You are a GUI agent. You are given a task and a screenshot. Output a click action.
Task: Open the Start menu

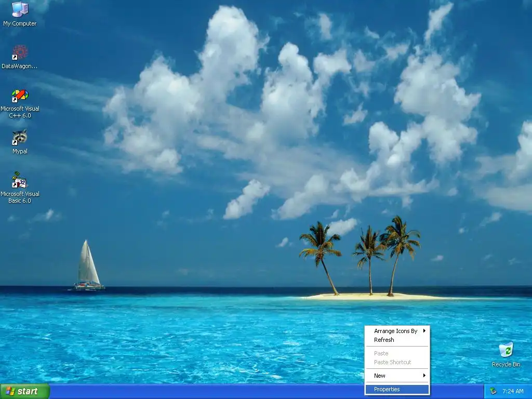25,391
